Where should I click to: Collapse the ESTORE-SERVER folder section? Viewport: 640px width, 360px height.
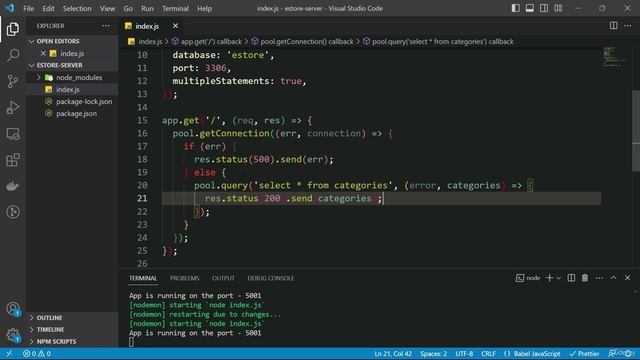pyautogui.click(x=60, y=65)
